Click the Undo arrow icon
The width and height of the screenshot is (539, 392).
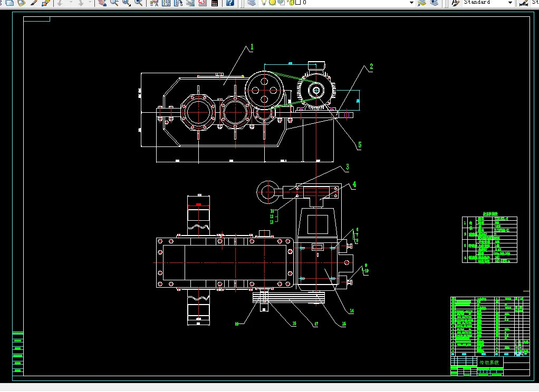pos(60,3)
